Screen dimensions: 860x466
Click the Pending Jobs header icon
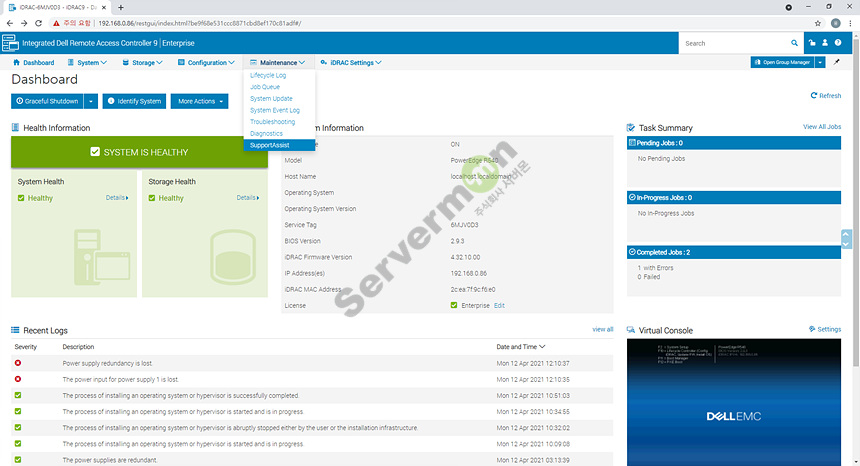(632, 143)
